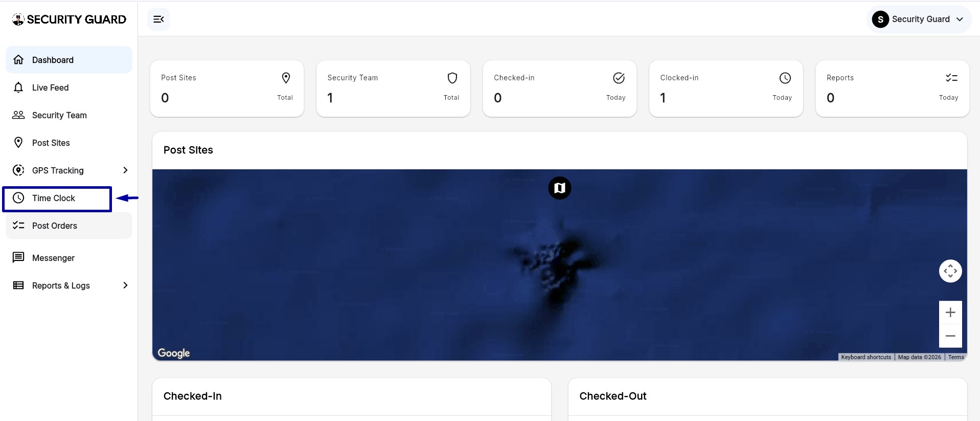Open Live Feed in the sidebar
This screenshot has height=421, width=980.
(69, 87)
